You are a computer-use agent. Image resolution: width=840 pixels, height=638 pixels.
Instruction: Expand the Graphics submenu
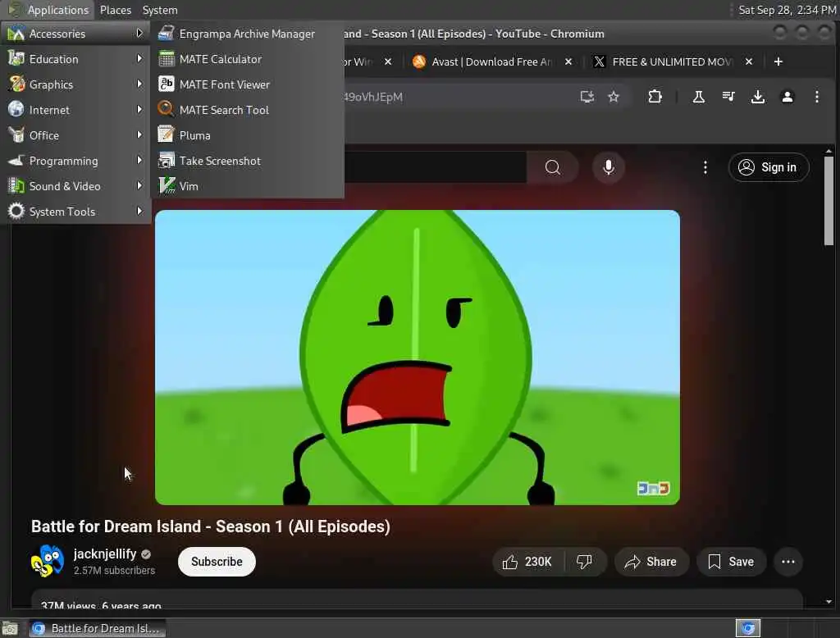[75, 84]
